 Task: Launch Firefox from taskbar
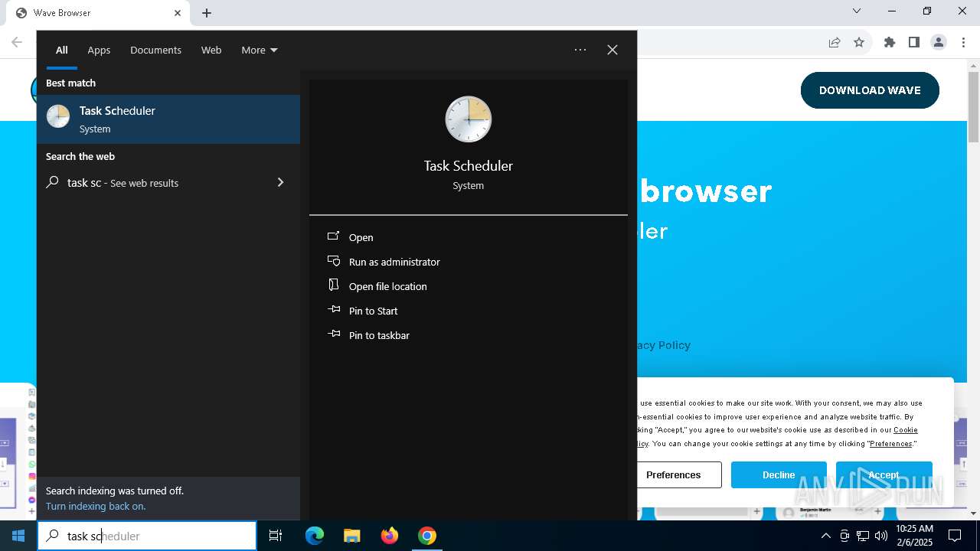coord(390,536)
